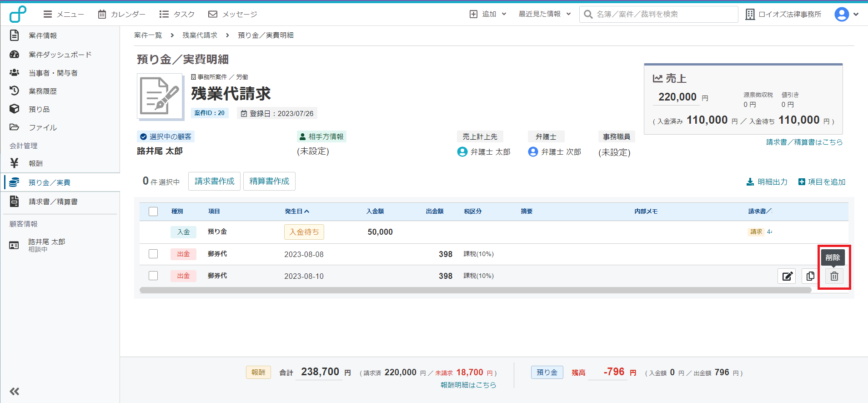Screen dimensions: 868x403
Task: Open the hamburger メニュー
Action: pyautogui.click(x=63, y=14)
